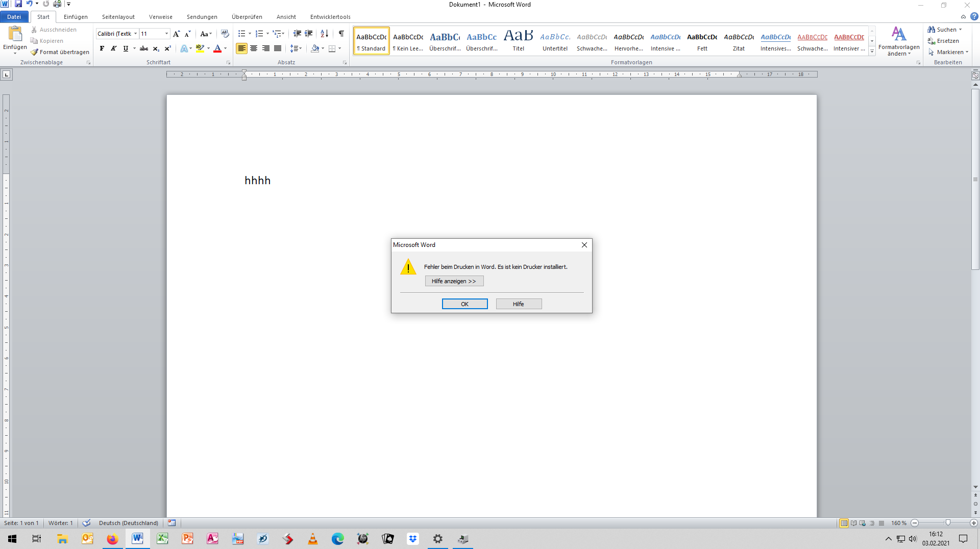Click the Einfügen paste icon
Viewport: 980px width, 549px height.
point(15,33)
